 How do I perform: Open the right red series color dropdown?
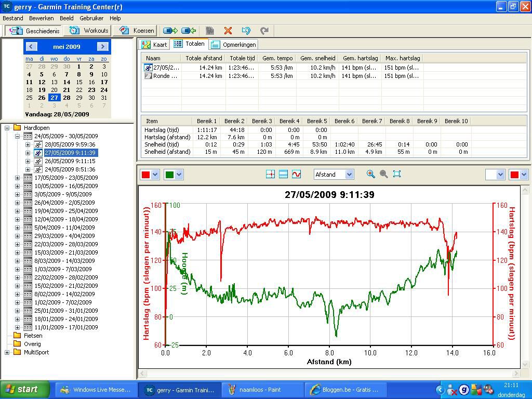[519, 175]
